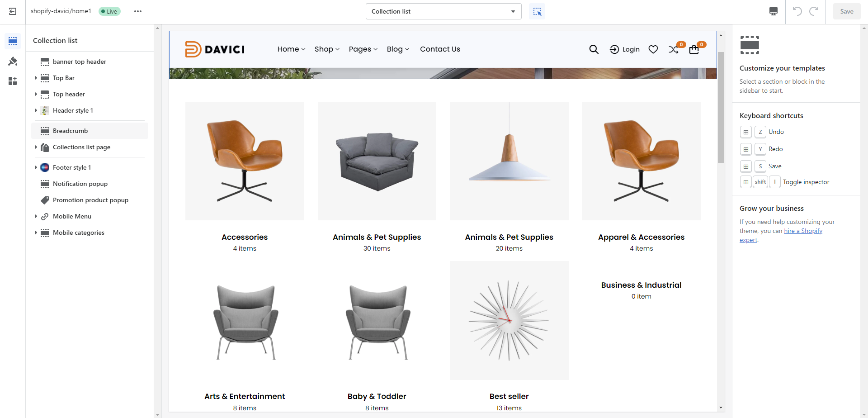Viewport: 868px width, 418px height.
Task: Click the undo arrow icon
Action: tap(797, 11)
